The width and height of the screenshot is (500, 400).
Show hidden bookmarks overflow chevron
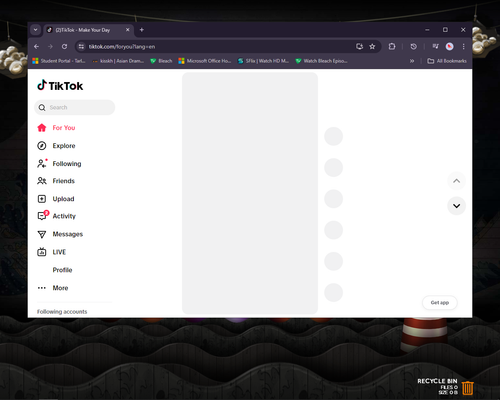[412, 61]
